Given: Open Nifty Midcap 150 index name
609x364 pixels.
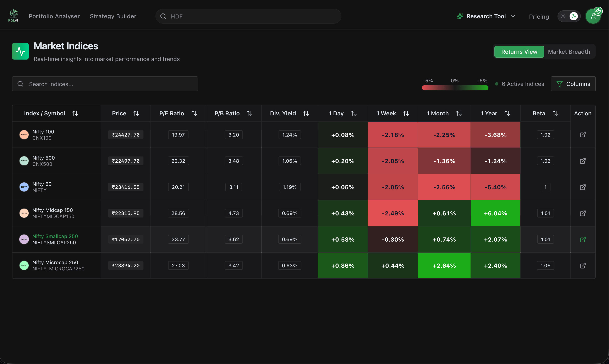Looking at the screenshot, I should [53, 210].
